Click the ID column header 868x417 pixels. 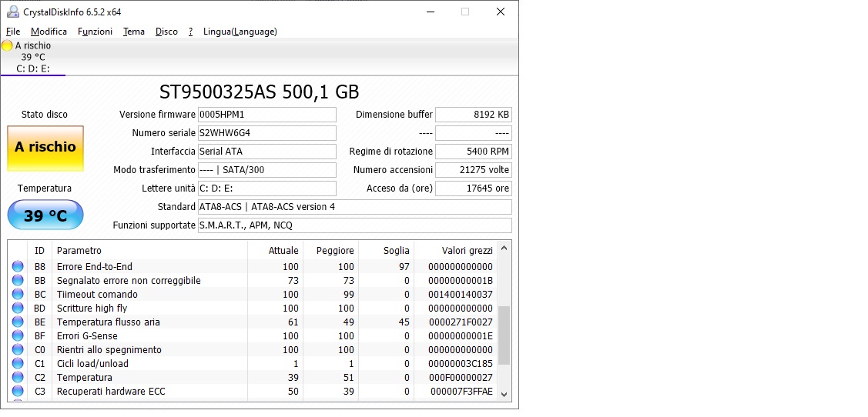[x=39, y=251]
